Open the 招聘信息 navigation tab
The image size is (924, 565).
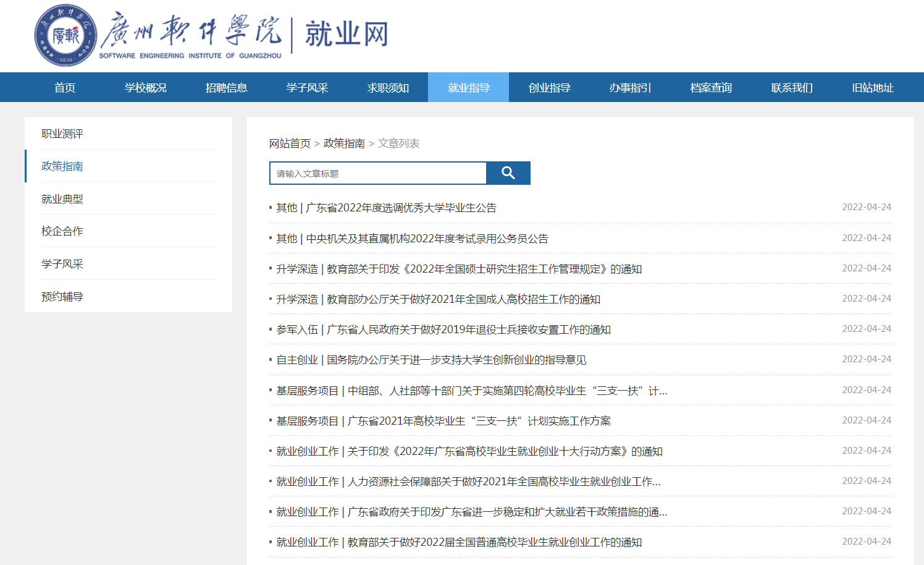point(226,88)
